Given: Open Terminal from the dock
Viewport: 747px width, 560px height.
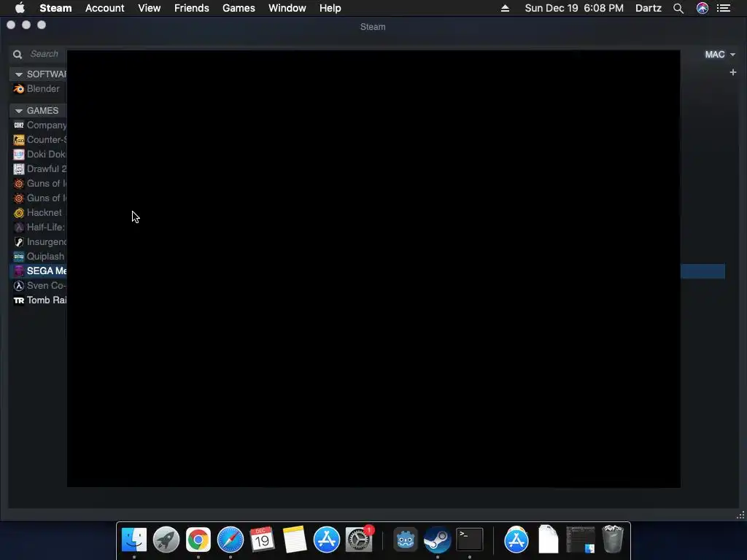Looking at the screenshot, I should tap(470, 540).
